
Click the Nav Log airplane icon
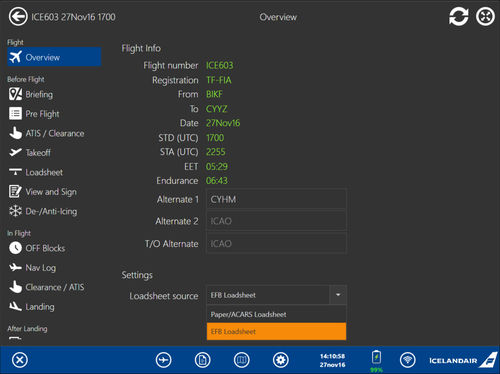[15, 267]
